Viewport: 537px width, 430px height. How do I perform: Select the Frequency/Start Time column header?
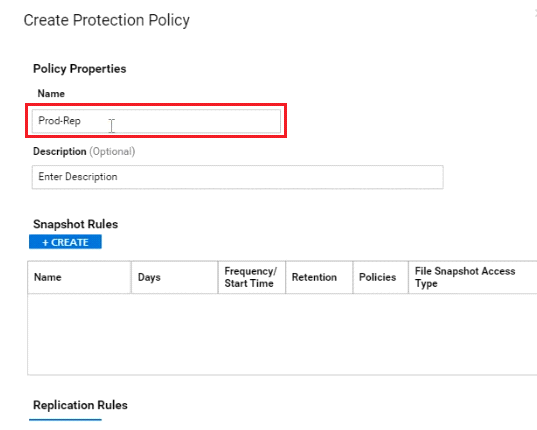point(251,277)
